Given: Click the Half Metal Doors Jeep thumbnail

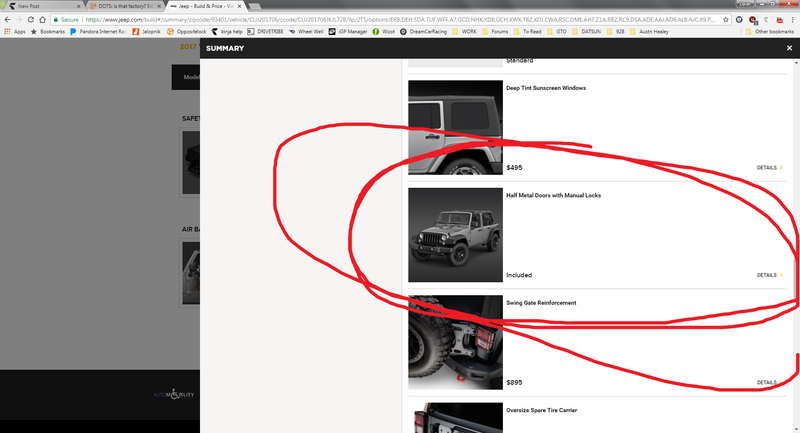Looking at the screenshot, I should (x=455, y=235).
